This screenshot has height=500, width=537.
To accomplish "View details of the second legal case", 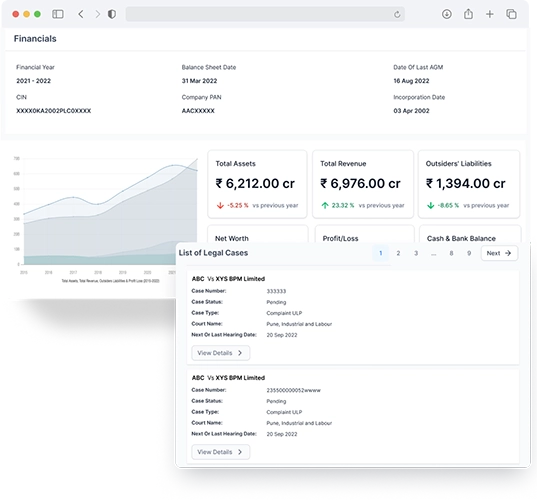I will (221, 452).
